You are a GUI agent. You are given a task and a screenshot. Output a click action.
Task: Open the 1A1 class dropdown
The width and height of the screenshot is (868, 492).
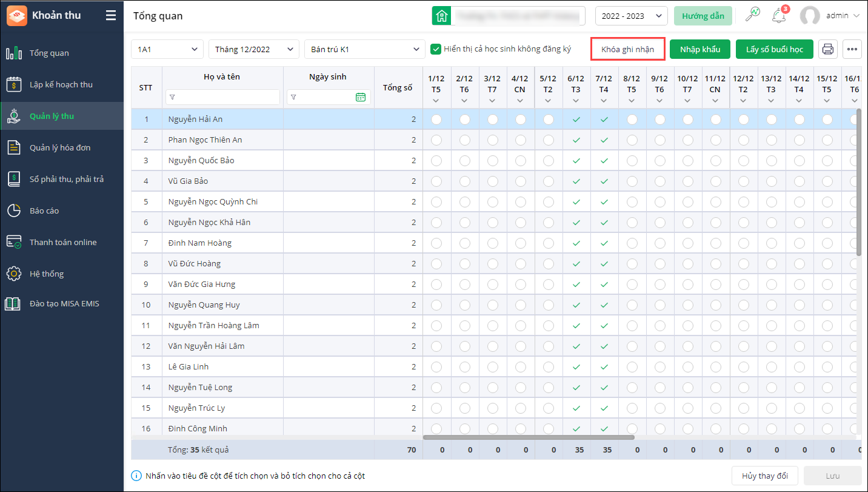coord(167,49)
